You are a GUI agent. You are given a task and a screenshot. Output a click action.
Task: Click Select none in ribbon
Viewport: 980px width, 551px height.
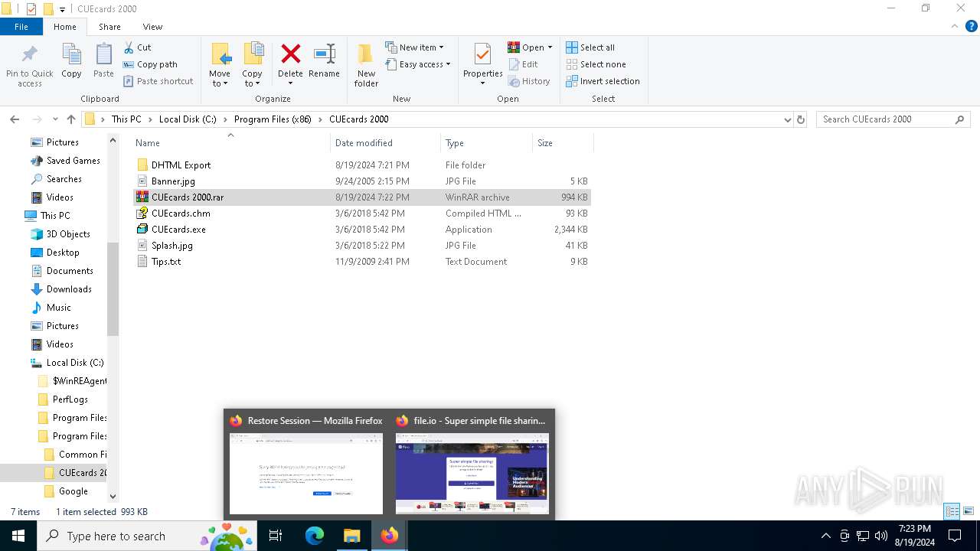(596, 64)
